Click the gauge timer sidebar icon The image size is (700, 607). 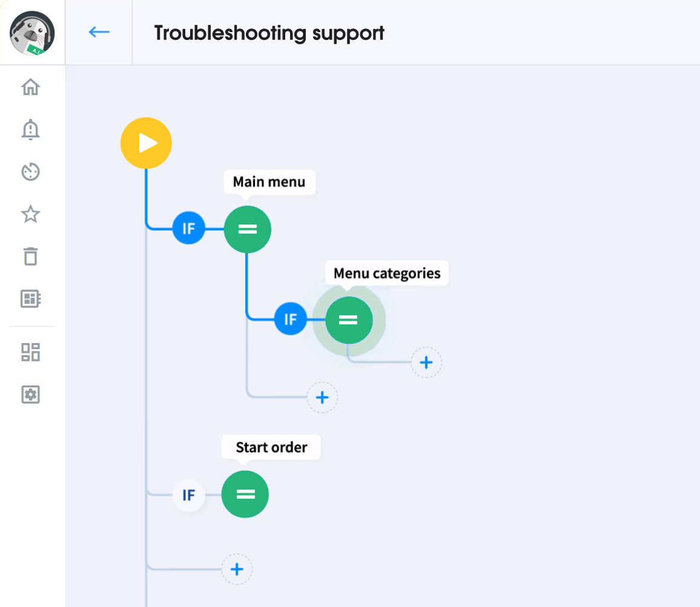tap(30, 172)
